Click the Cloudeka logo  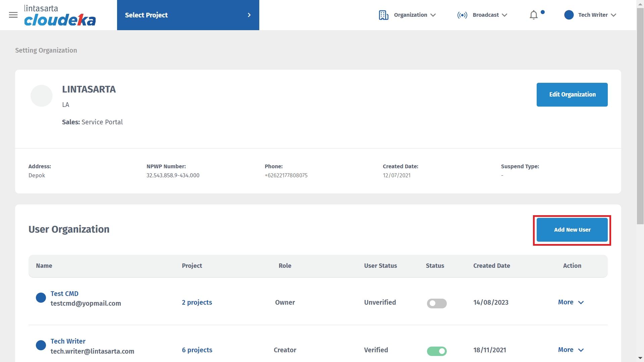tap(60, 15)
